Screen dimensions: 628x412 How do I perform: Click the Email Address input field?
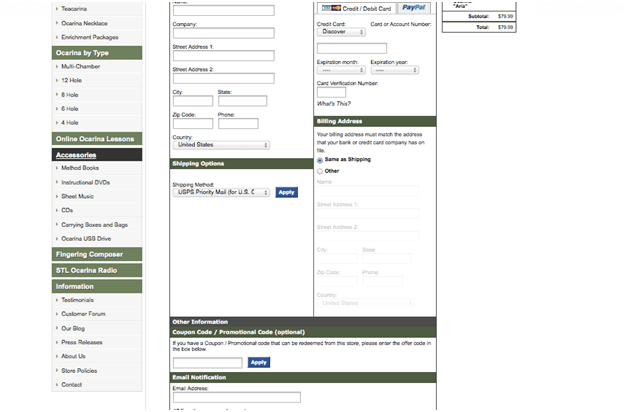point(236,397)
